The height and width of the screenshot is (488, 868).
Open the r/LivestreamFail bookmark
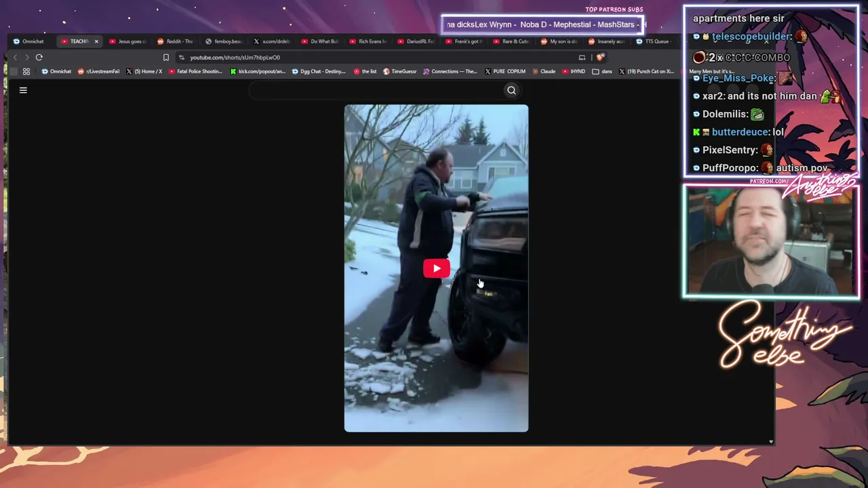(99, 71)
